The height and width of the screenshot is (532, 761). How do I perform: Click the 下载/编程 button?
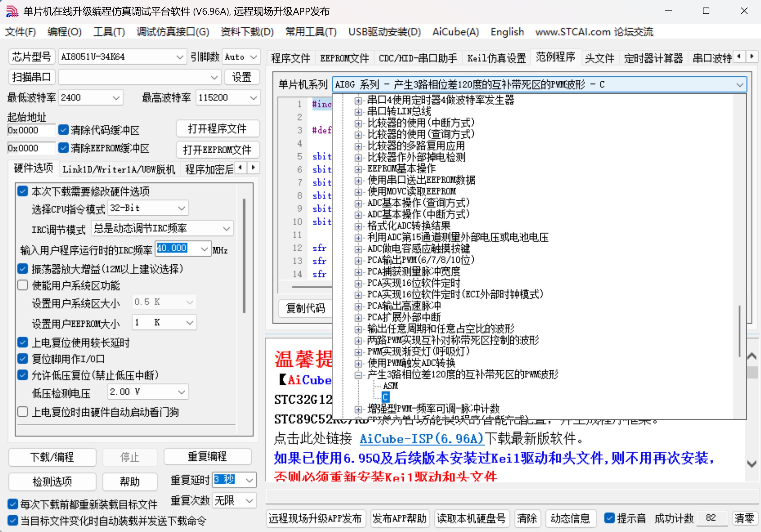52,457
